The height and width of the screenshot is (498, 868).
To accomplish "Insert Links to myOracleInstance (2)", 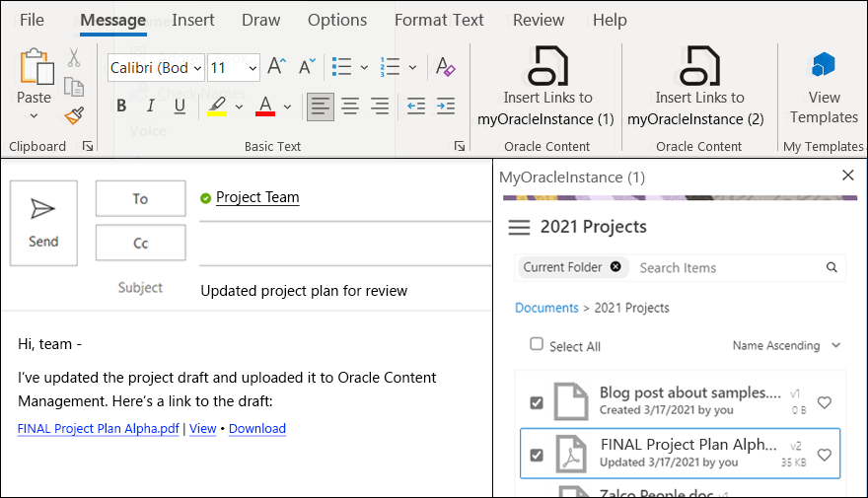I will (x=695, y=87).
